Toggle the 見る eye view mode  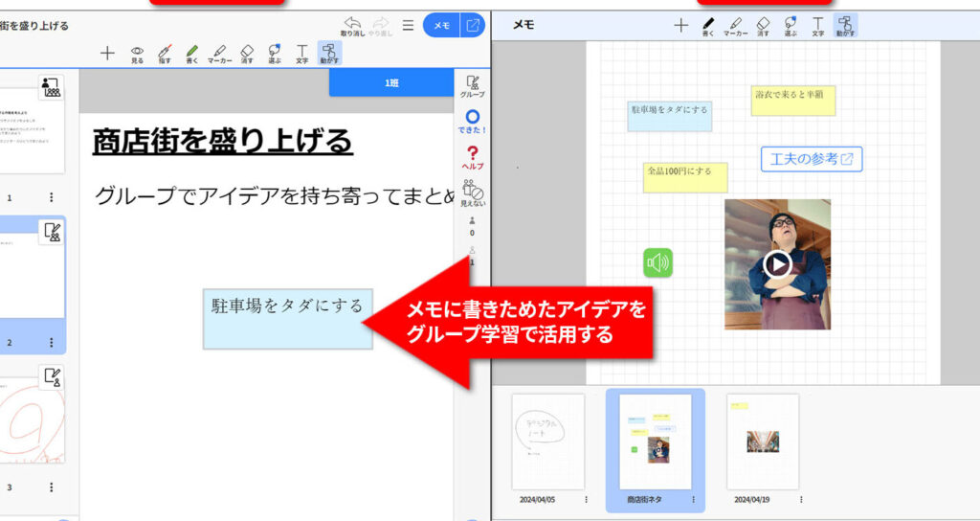pyautogui.click(x=137, y=53)
